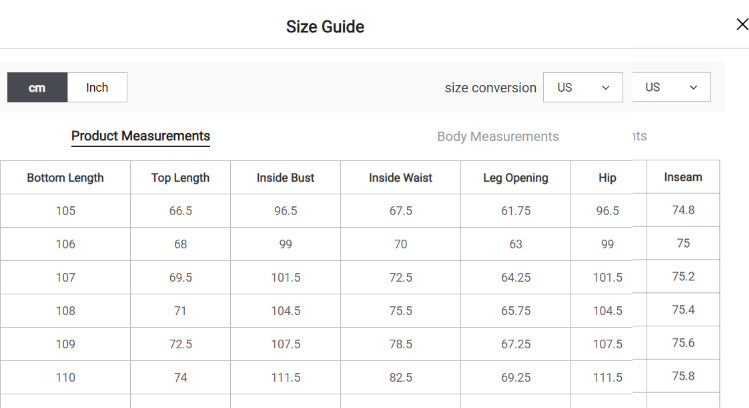This screenshot has height=408, width=749.
Task: Click the Leg Opening column header
Action: (x=515, y=178)
